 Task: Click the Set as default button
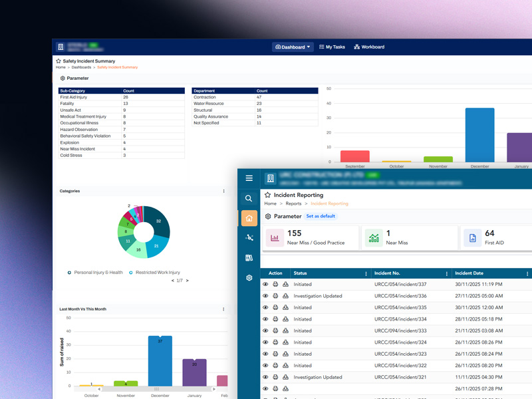(x=321, y=217)
